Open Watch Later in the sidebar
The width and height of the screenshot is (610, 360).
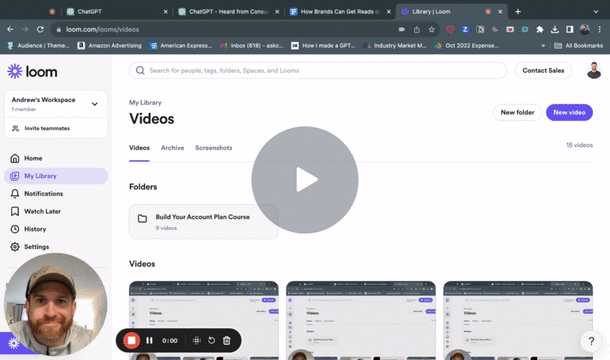(x=56, y=211)
